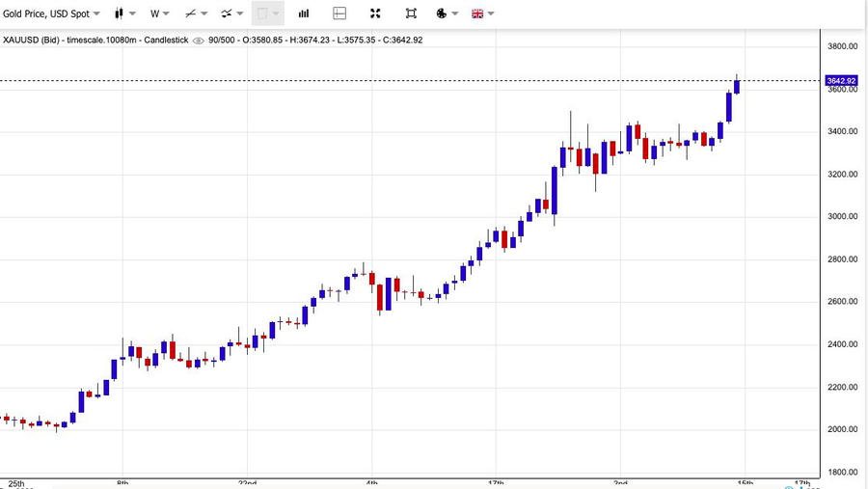Expand the Gold Price, USD Spot dropdown
The width and height of the screenshot is (868, 489).
pos(51,14)
